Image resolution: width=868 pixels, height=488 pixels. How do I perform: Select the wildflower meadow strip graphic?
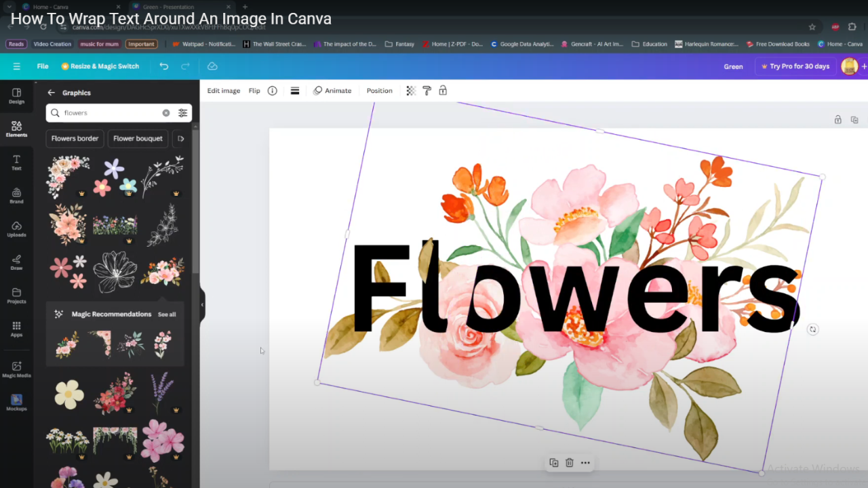[115, 225]
